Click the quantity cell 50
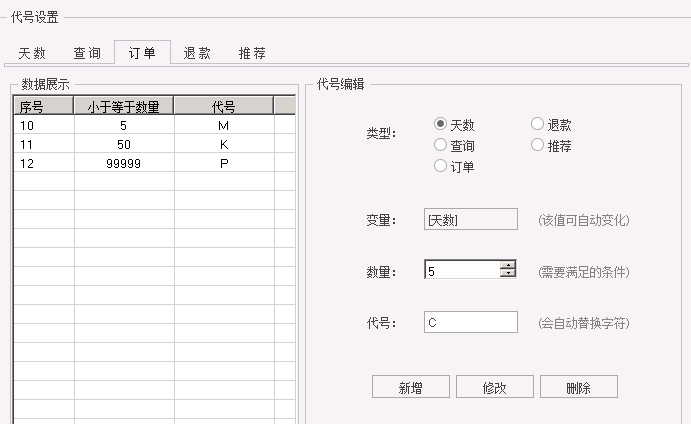 coord(124,144)
